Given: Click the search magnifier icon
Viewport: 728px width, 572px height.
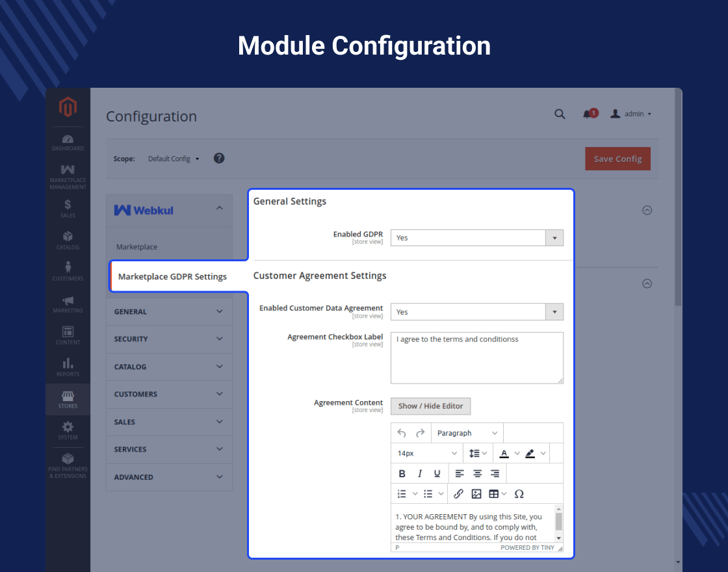Looking at the screenshot, I should 560,114.
